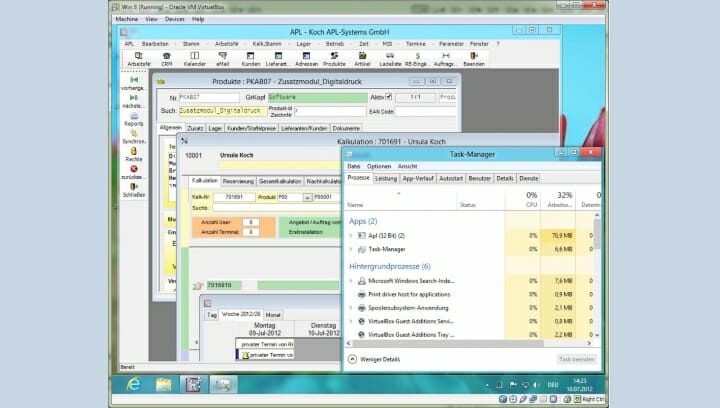Screen dimensions: 720x408
Task: Open VirtualBox Devices menu
Action: point(174,19)
